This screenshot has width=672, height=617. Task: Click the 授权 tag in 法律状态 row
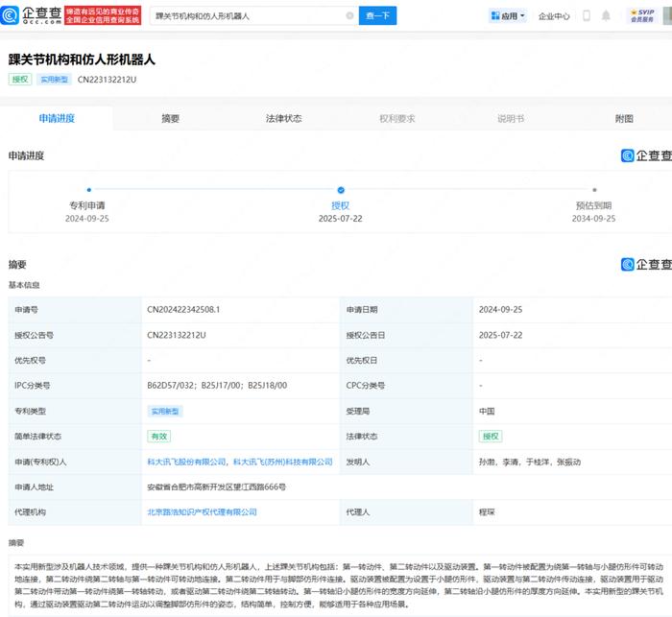click(x=491, y=437)
